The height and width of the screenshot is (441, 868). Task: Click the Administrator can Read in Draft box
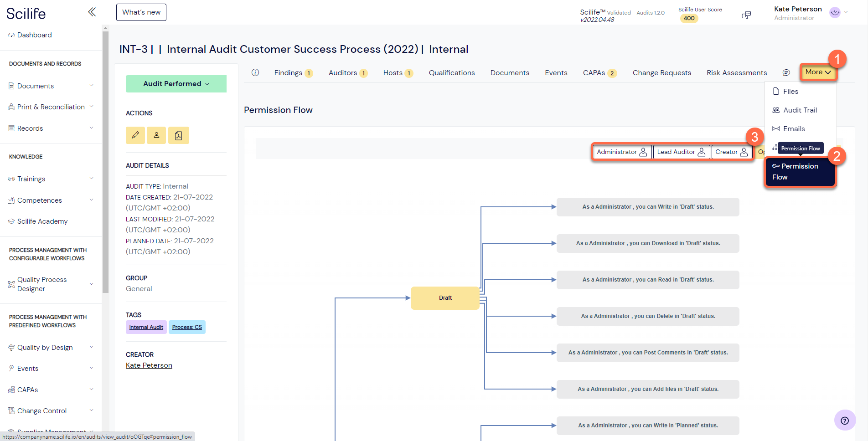[648, 280]
